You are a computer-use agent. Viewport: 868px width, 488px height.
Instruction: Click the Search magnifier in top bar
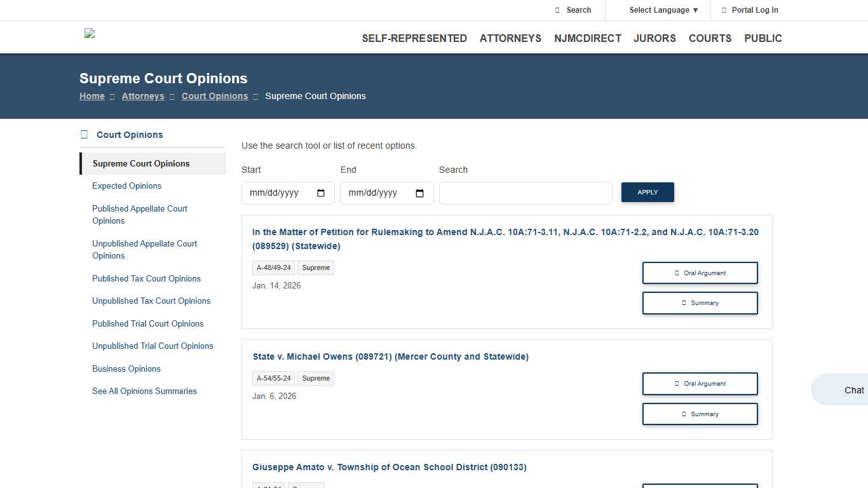(x=557, y=10)
